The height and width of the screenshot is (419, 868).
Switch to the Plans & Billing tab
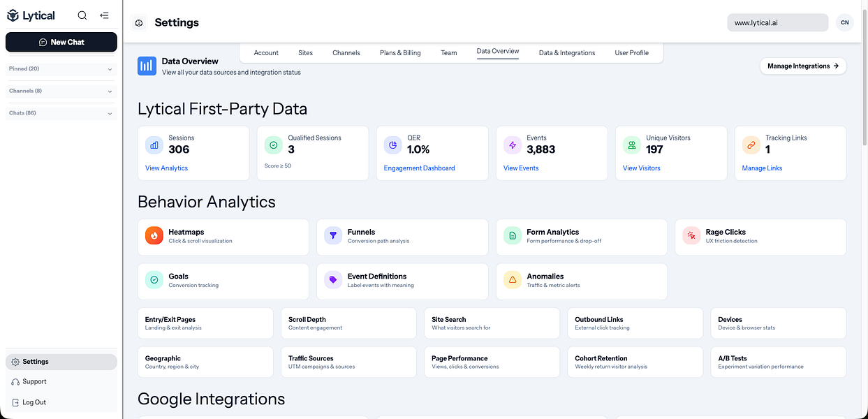400,53
